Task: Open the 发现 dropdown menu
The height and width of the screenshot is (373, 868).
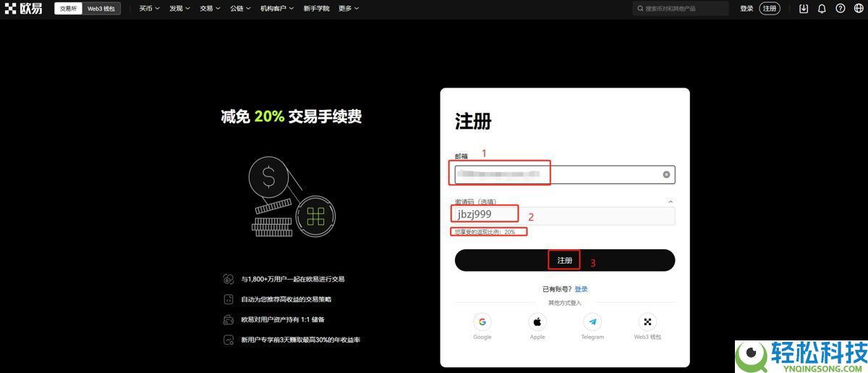Action: coord(179,9)
